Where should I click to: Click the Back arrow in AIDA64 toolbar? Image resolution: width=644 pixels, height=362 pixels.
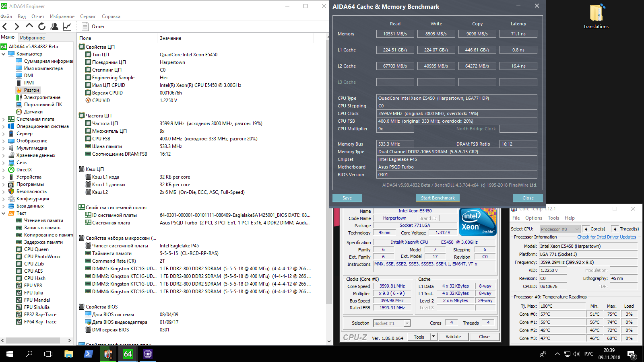[x=5, y=27]
